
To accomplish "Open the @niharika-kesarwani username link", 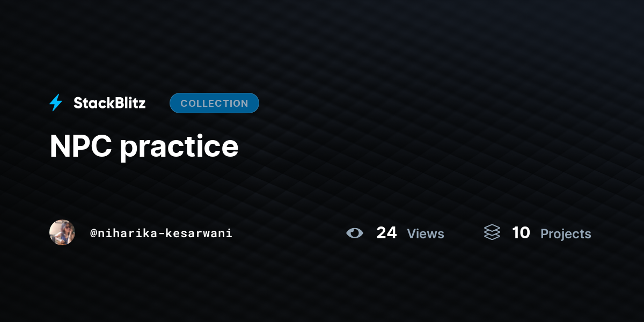I will (161, 233).
